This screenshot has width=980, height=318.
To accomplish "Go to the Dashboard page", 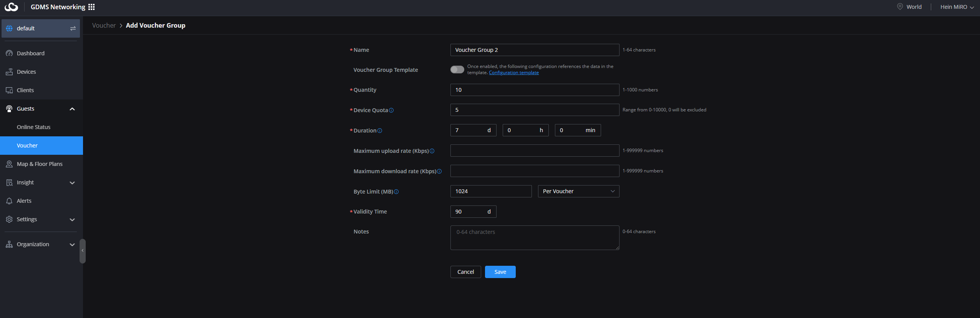I will 30,53.
